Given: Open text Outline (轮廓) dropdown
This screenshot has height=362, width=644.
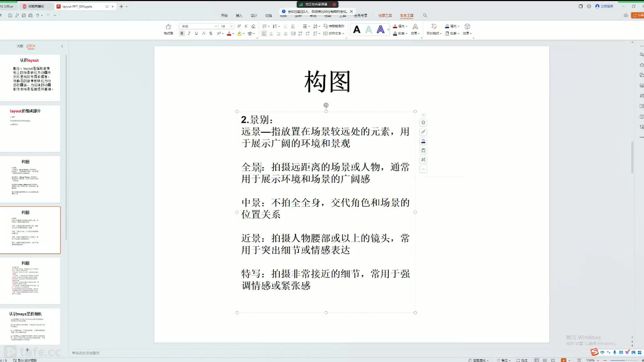Looking at the screenshot, I should pos(400,34).
